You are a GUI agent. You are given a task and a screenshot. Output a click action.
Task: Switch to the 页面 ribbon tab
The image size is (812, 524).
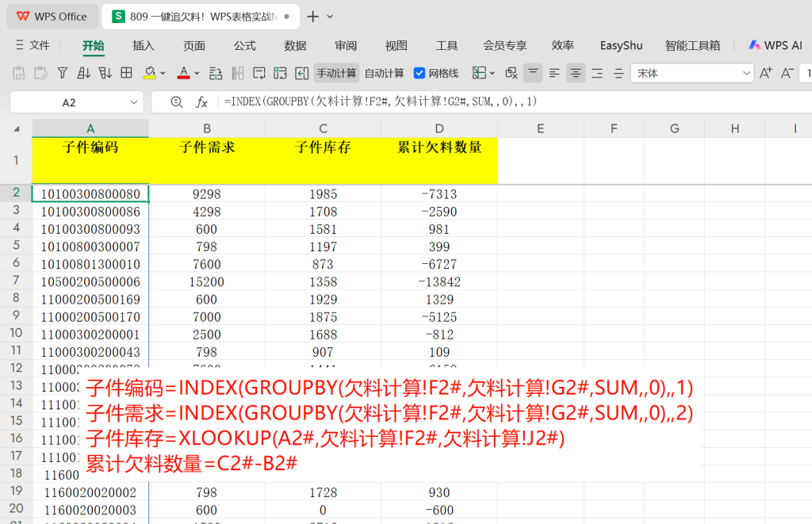[194, 45]
